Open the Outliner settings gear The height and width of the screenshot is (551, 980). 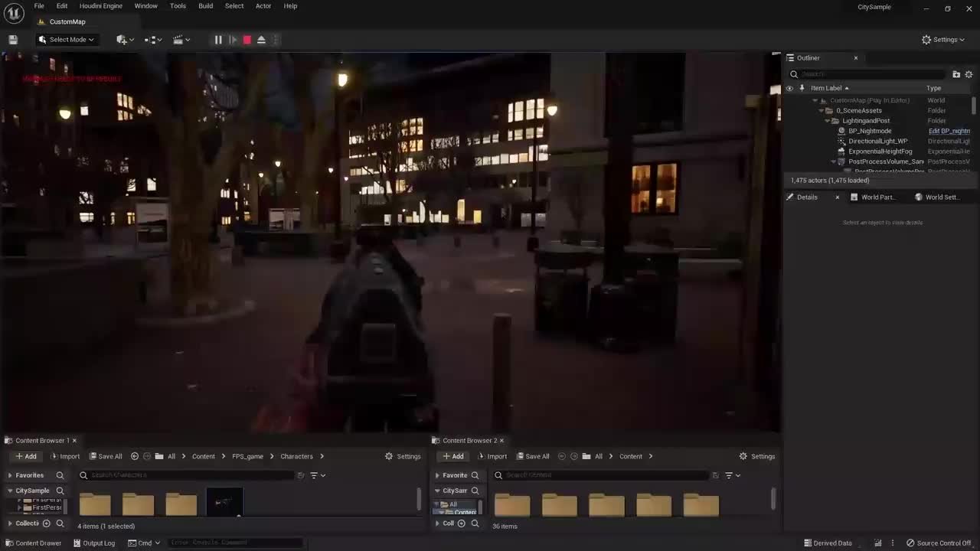969,74
